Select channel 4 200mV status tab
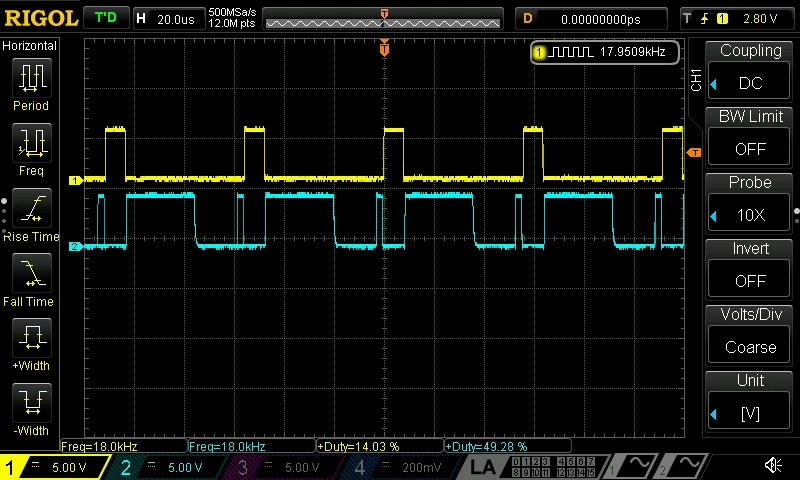Viewport: 800px width, 480px height. [x=401, y=467]
